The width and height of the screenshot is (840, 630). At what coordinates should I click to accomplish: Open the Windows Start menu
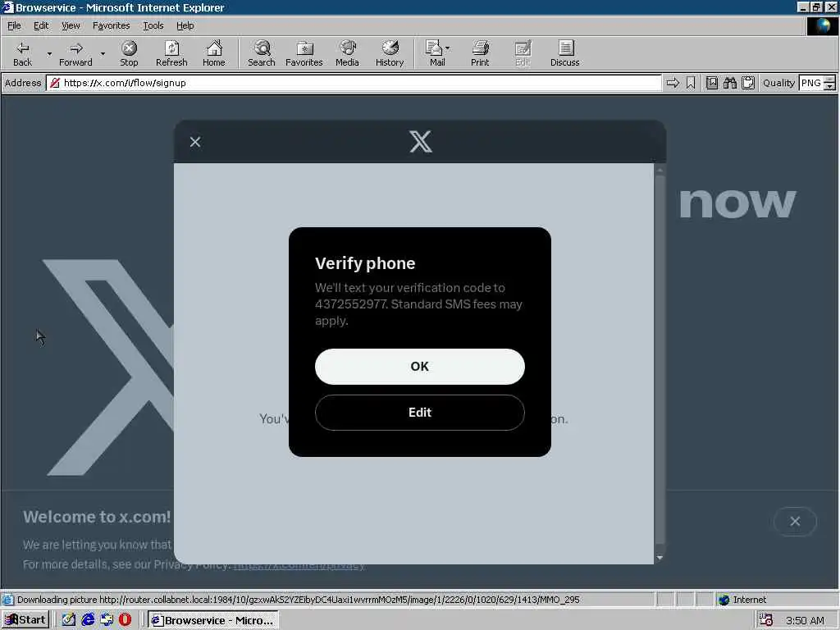(25, 620)
